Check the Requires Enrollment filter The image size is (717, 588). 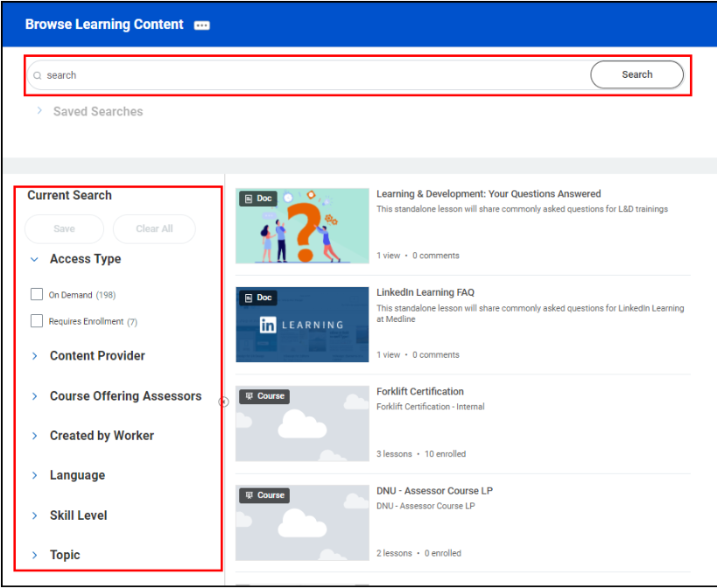click(36, 320)
